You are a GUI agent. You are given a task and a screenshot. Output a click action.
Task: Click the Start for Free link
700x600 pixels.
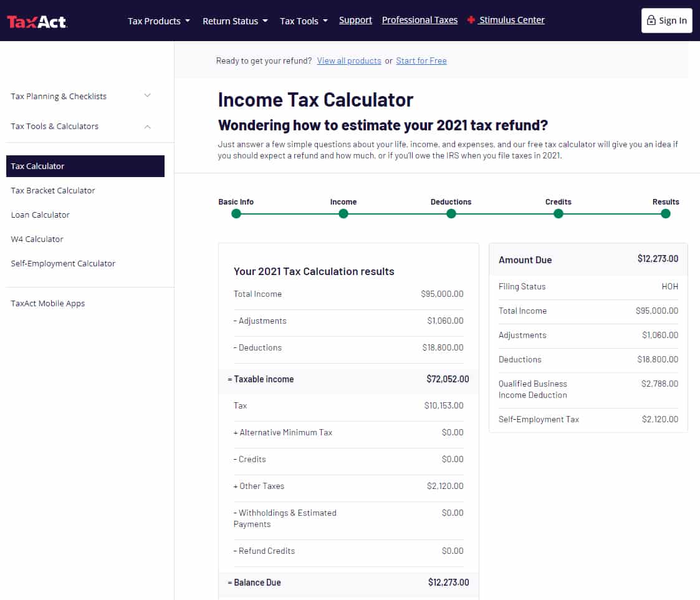coord(421,60)
